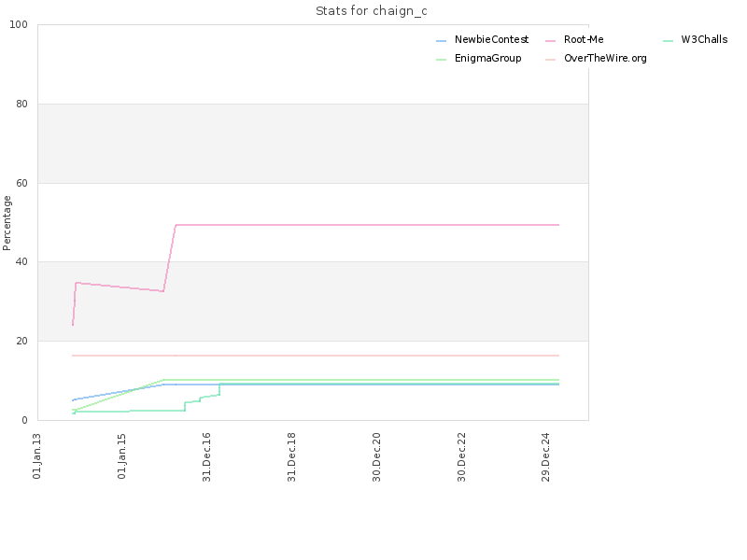Click the Root-Me declining segment below 40
The width and height of the screenshot is (747, 560).
[x=120, y=287]
